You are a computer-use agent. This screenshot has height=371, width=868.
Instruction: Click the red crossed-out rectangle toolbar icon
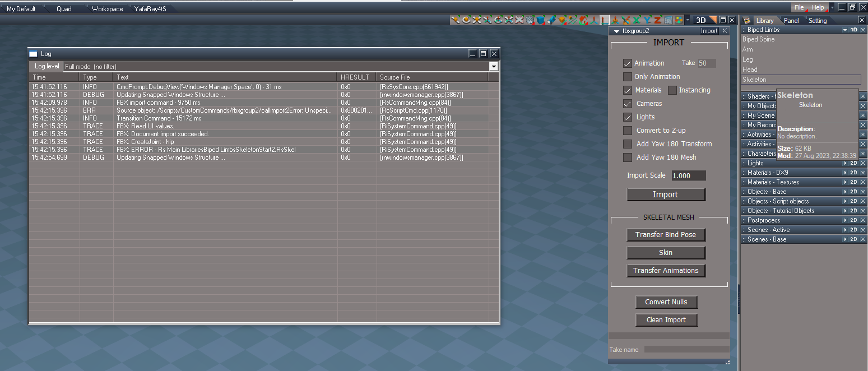pyautogui.click(x=519, y=20)
